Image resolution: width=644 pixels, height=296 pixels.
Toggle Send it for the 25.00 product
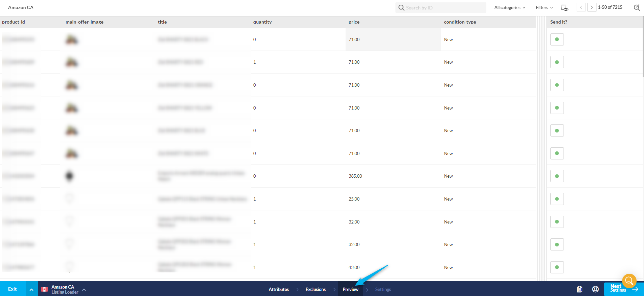click(557, 199)
